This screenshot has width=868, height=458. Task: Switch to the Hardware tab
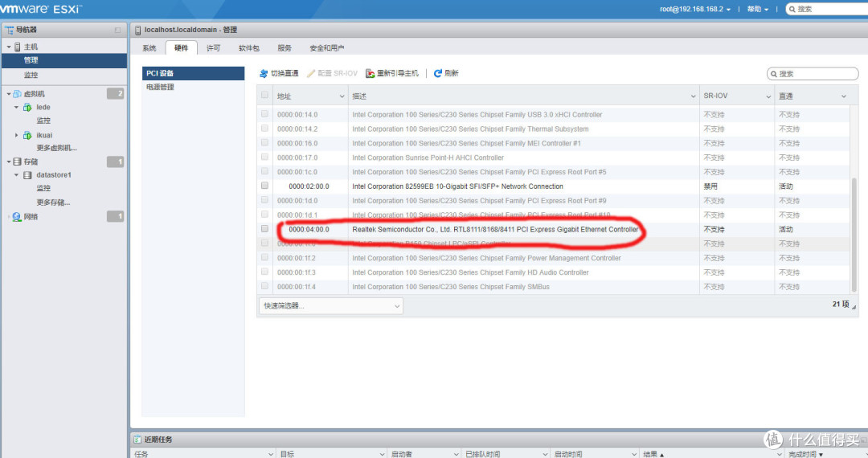[181, 48]
